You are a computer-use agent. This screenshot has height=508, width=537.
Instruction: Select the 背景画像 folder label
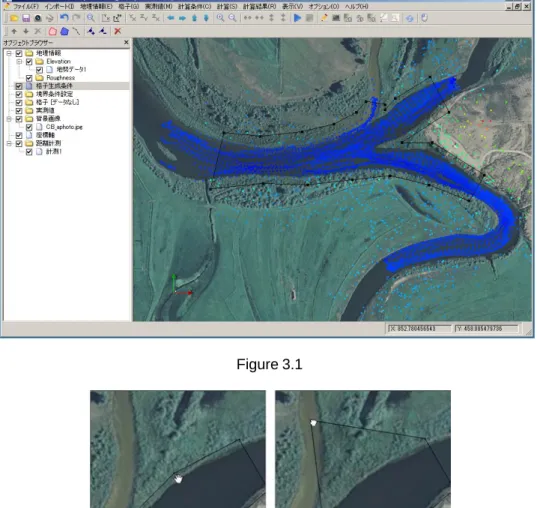[x=48, y=119]
